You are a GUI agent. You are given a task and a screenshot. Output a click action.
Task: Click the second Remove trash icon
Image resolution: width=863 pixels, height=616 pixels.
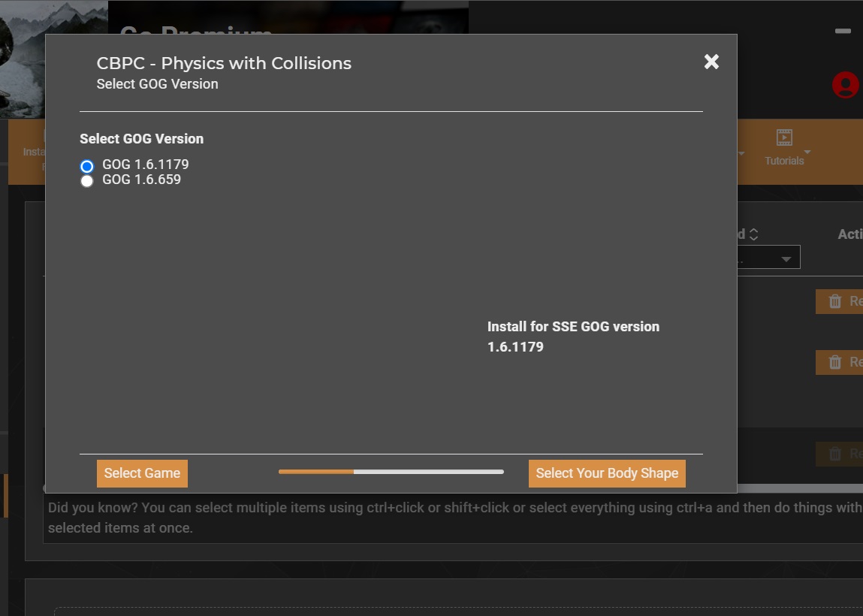coord(835,361)
